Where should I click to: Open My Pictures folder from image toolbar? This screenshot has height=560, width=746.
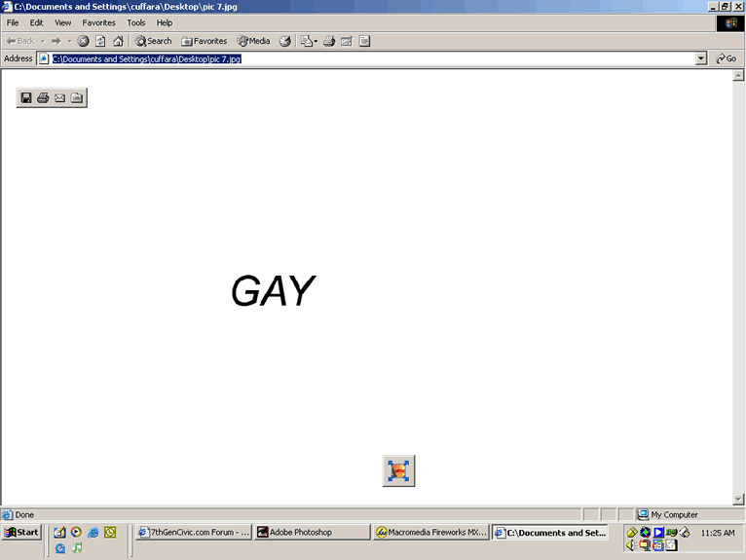[76, 97]
